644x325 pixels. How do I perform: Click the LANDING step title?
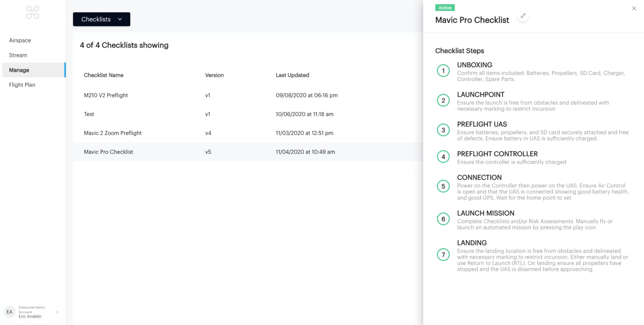[472, 243]
